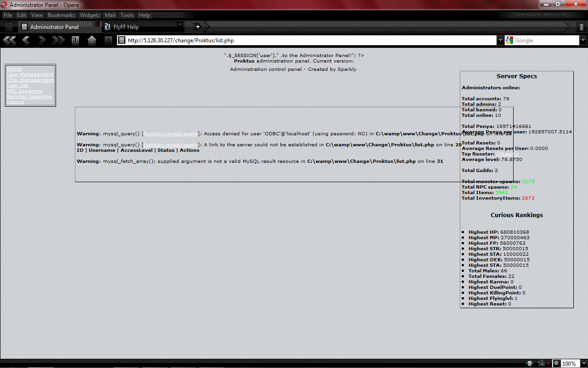Click the 100% zoom indicator

coord(568,363)
